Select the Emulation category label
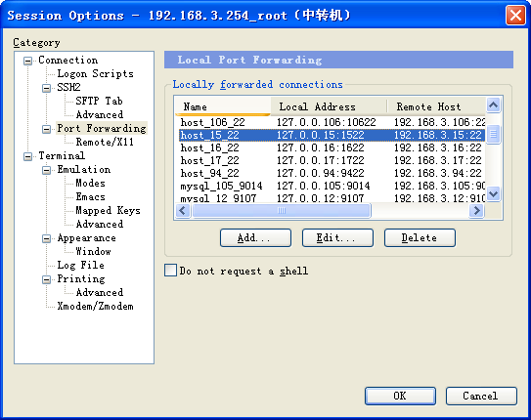 pos(84,169)
